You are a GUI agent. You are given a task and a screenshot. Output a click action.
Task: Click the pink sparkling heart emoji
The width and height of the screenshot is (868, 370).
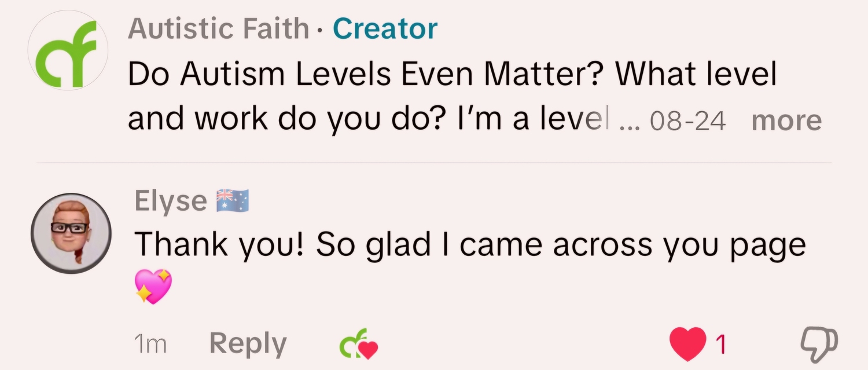[x=153, y=287]
